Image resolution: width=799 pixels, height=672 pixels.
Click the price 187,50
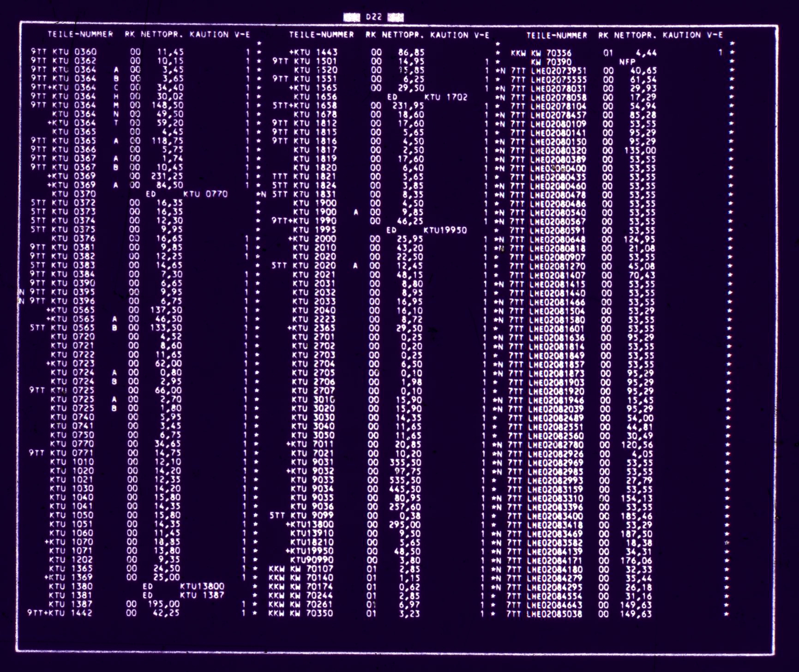[636, 534]
